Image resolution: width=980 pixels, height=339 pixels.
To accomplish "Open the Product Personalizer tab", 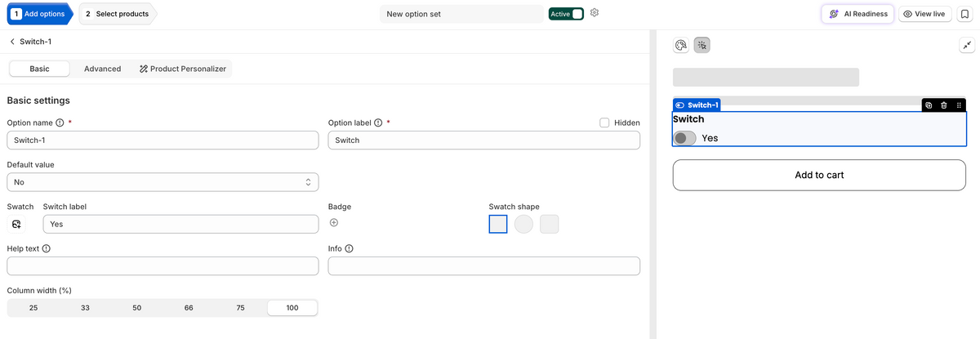I will [x=183, y=69].
